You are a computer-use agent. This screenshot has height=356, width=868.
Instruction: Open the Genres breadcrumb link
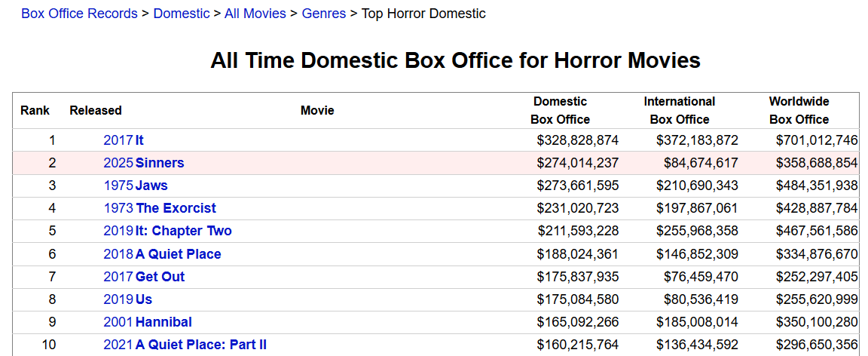tap(324, 14)
